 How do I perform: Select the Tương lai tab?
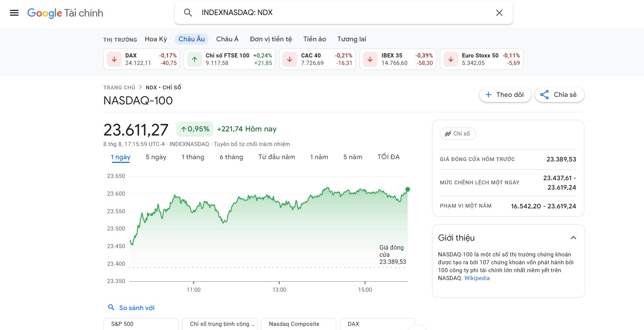click(x=352, y=39)
